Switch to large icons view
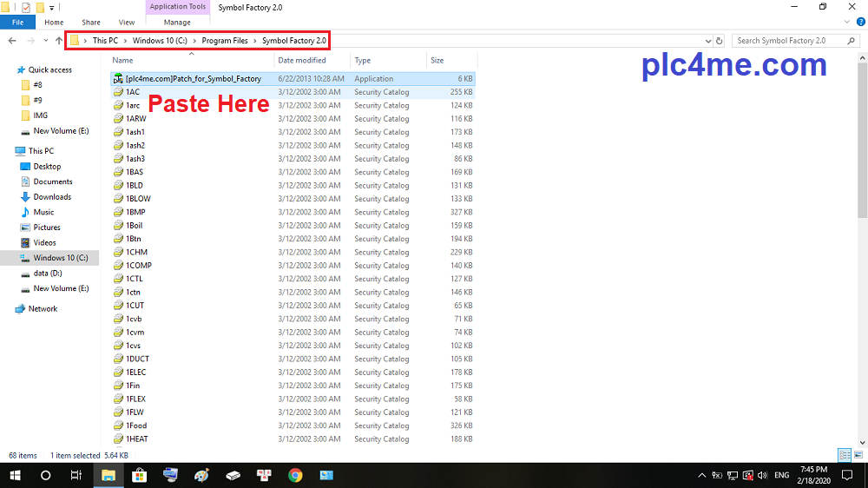Image resolution: width=868 pixels, height=488 pixels. [x=858, y=455]
